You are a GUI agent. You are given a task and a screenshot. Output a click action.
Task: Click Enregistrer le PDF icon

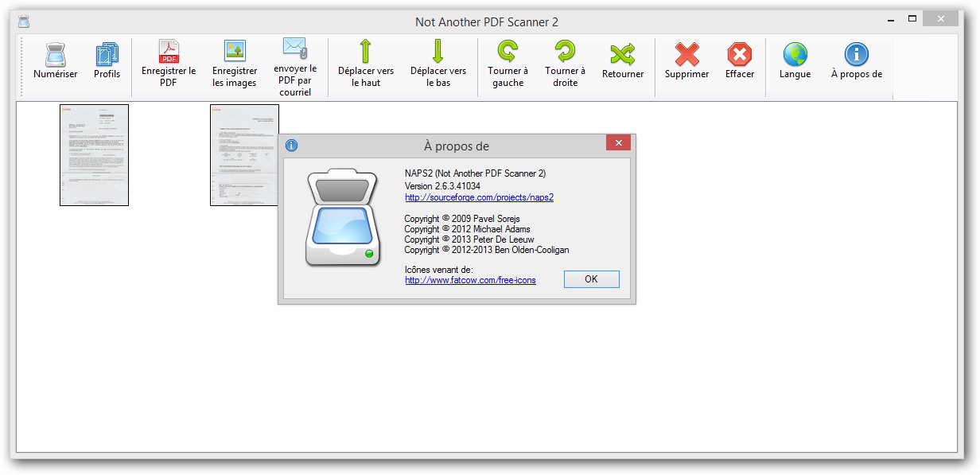169,52
